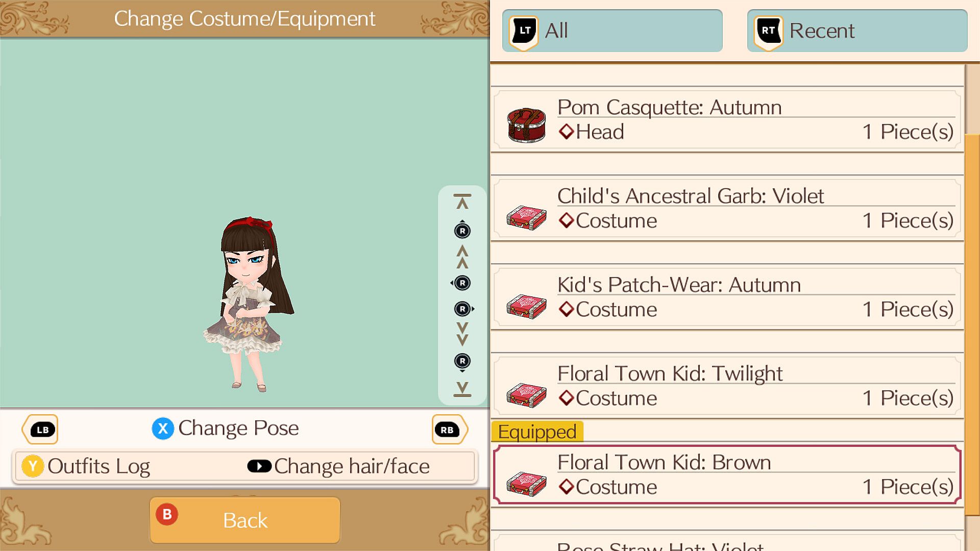Switch to the Recent tab
980x551 pixels.
[857, 31]
